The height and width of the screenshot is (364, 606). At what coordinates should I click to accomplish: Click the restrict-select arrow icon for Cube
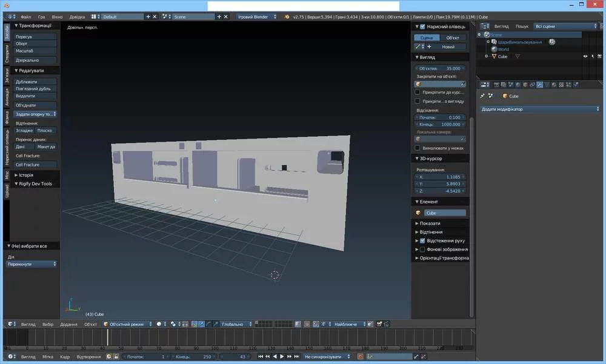[593, 56]
